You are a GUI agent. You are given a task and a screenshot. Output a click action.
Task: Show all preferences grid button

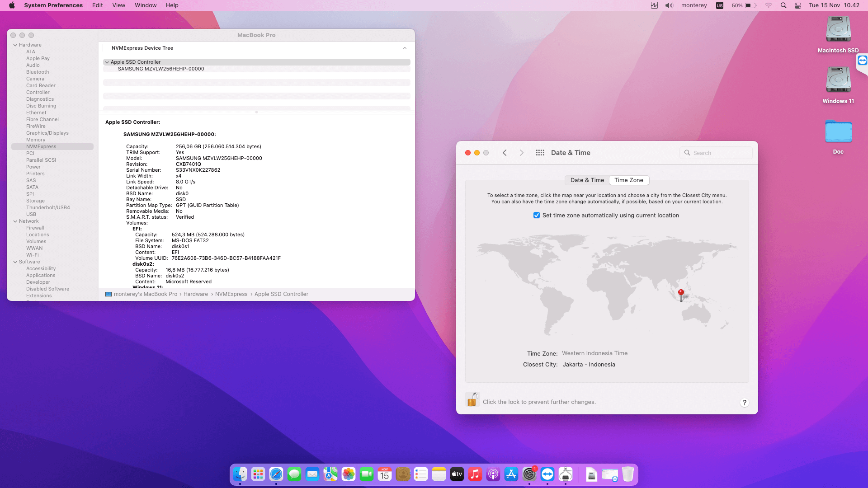click(540, 153)
